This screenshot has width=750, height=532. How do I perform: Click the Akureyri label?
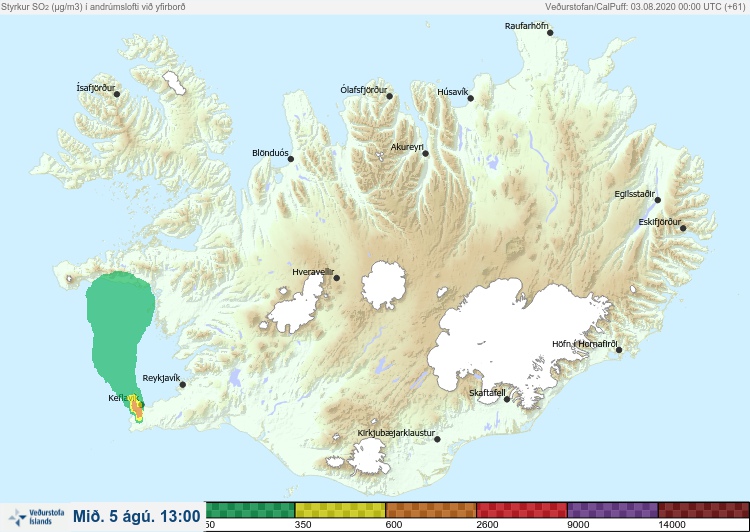[x=407, y=147]
